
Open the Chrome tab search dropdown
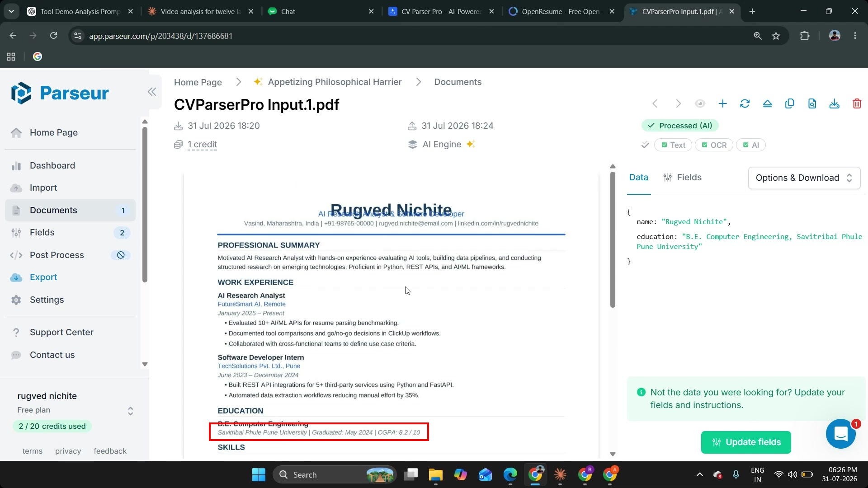tap(11, 11)
